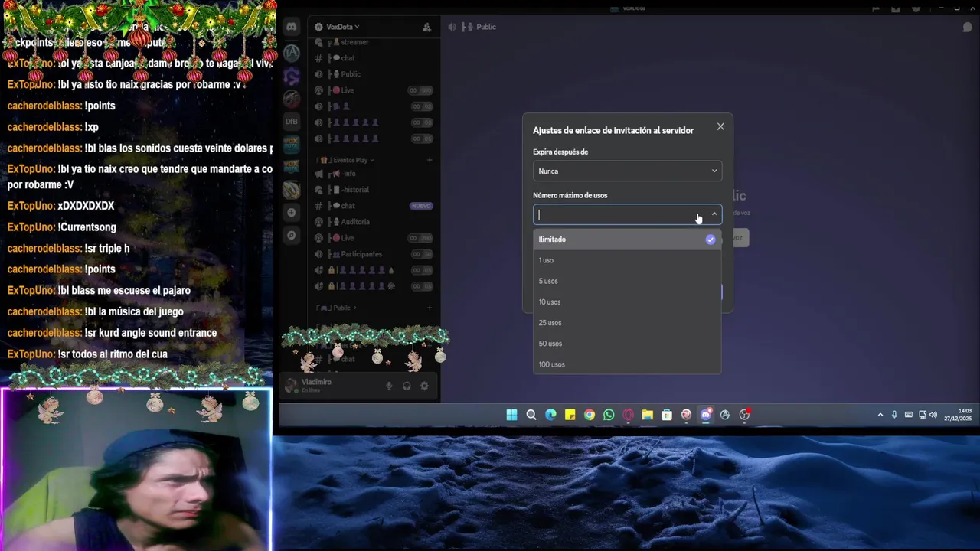Click chat line "!sr triple h"
The height and width of the screenshot is (551, 980).
[x=107, y=249]
